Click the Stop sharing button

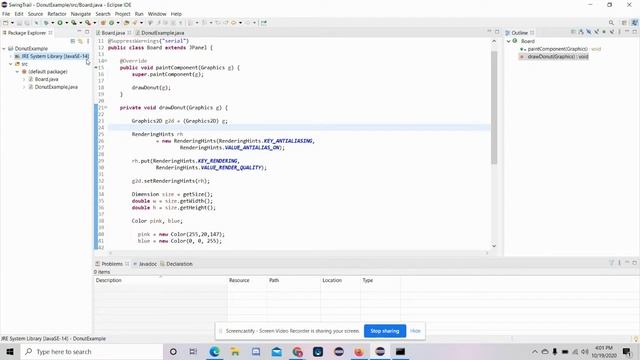tap(384, 331)
